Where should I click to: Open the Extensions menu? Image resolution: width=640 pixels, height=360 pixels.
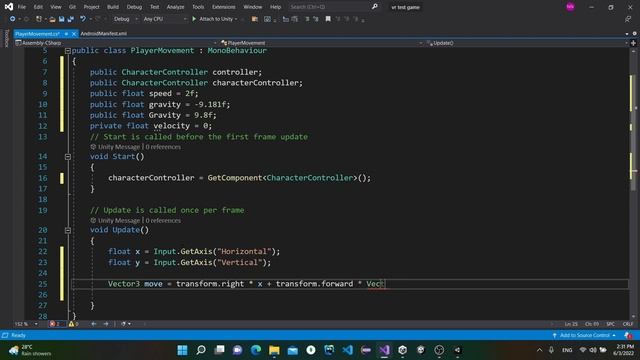coord(223,7)
